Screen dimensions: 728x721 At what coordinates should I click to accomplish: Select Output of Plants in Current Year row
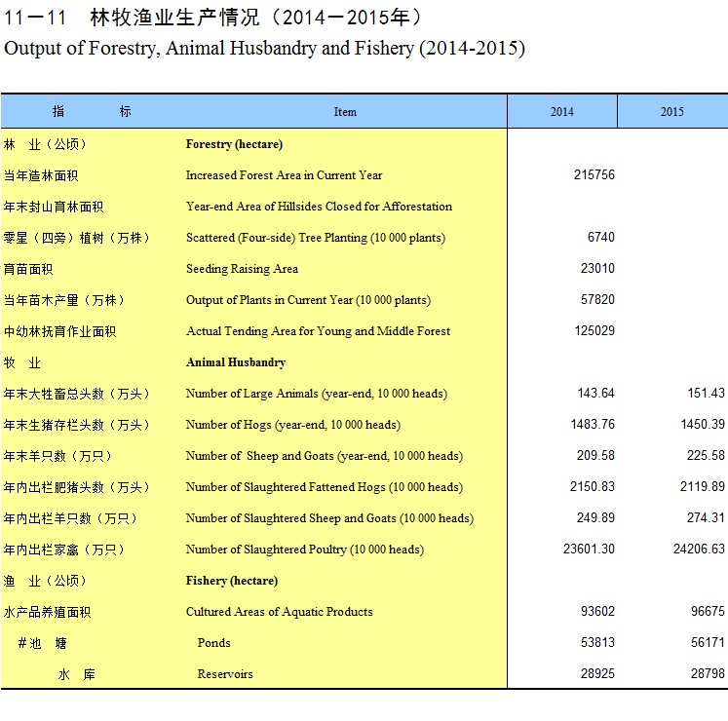point(308,300)
